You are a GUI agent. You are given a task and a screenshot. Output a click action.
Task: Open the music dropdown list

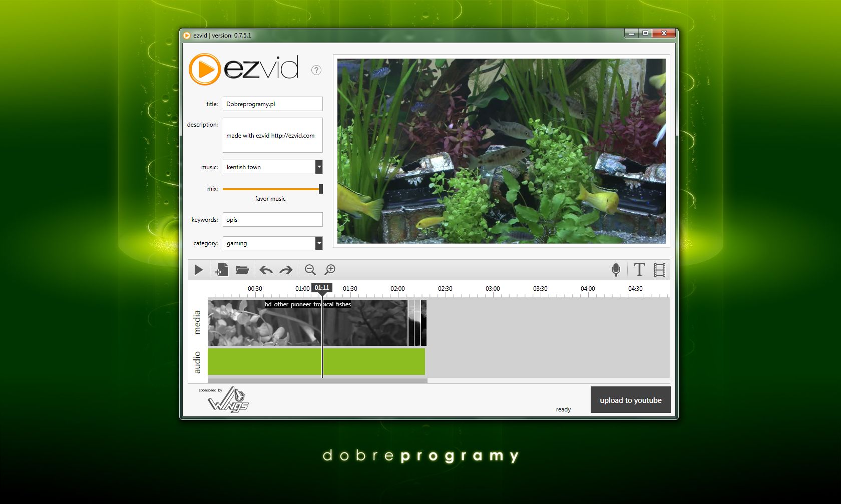(319, 167)
